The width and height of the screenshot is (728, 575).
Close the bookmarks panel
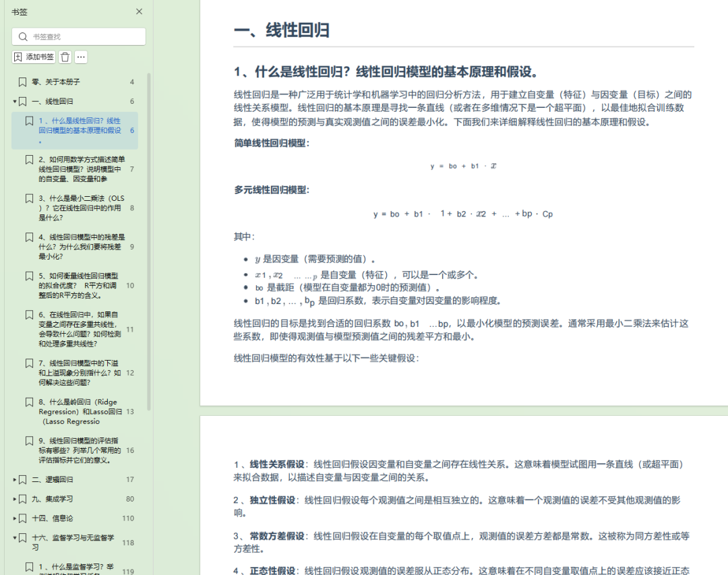139,11
